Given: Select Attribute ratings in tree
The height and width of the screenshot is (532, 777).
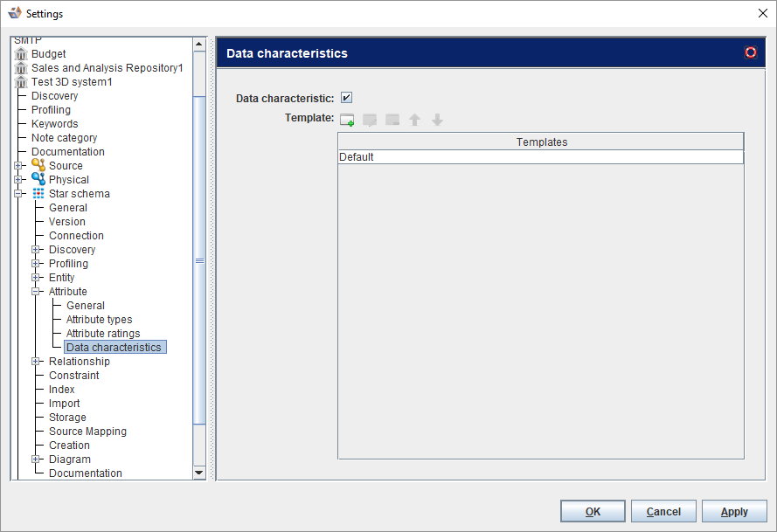Looking at the screenshot, I should pyautogui.click(x=103, y=334).
